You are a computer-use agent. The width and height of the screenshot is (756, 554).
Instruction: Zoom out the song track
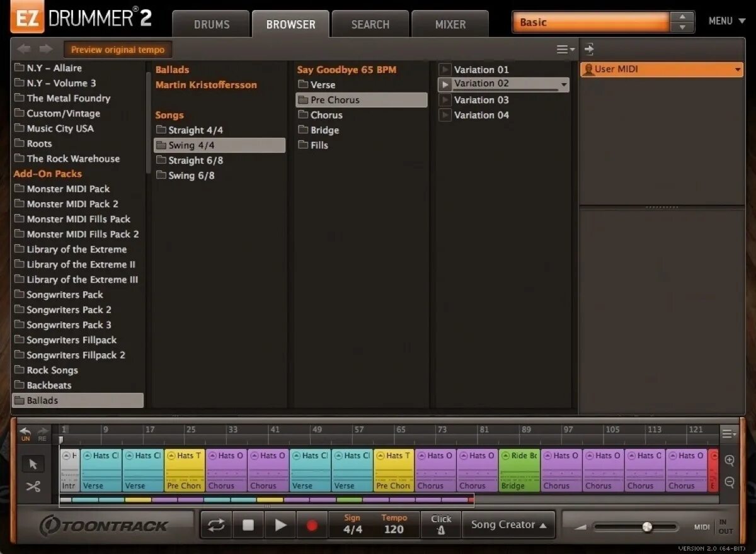click(730, 482)
